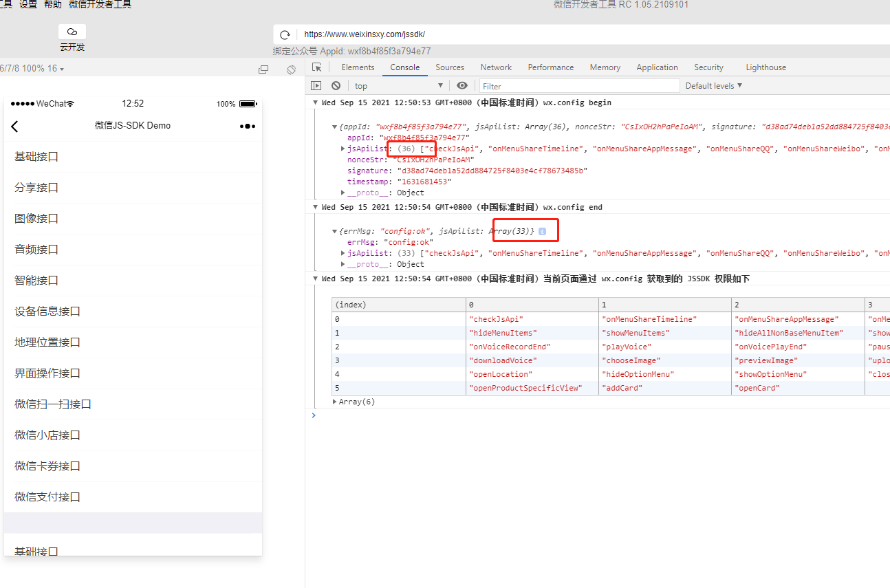Select the Console tab
The image size is (890, 588).
pyautogui.click(x=405, y=67)
